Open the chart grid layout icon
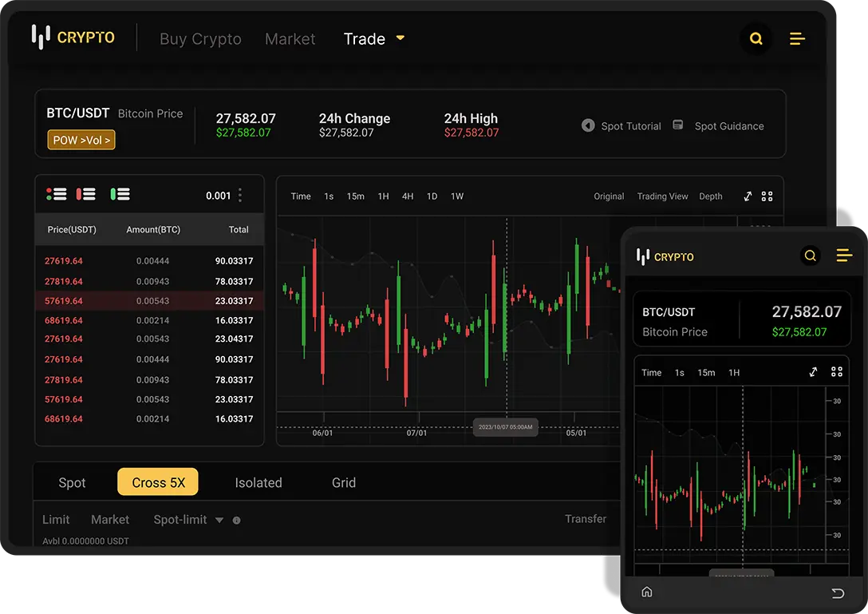 (767, 196)
